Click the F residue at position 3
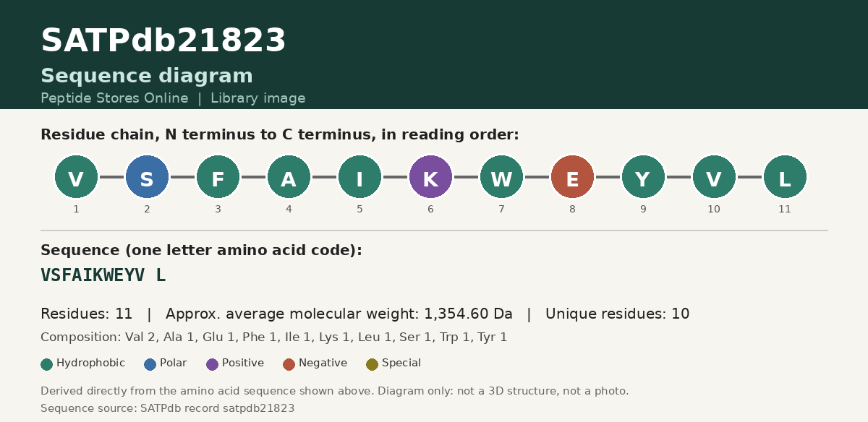Screen dimensions: 868x422 pos(218,177)
